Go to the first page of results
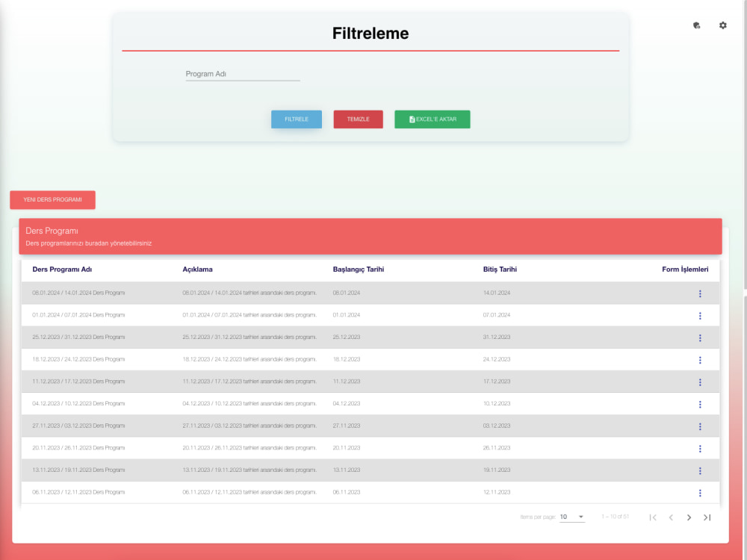Screen dimensions: 747x560 (x=653, y=517)
